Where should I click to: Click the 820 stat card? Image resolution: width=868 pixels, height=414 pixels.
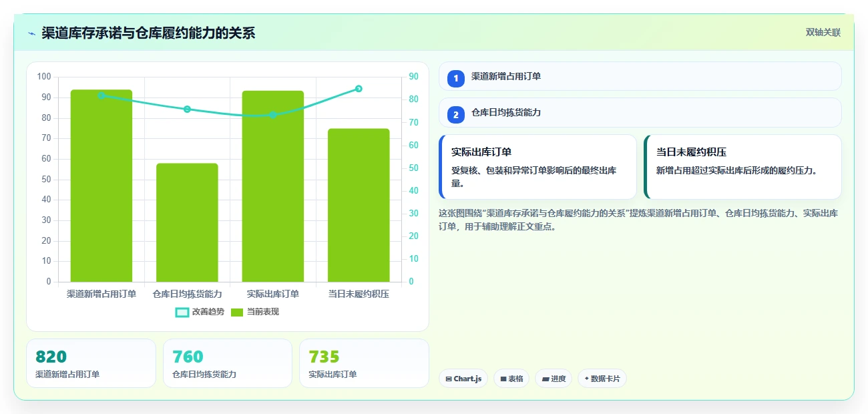tap(91, 363)
